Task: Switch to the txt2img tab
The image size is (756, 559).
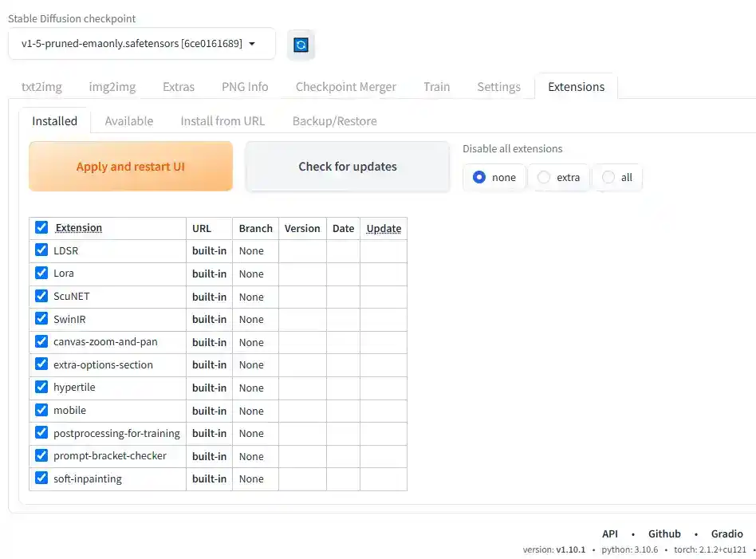Action: (x=42, y=87)
